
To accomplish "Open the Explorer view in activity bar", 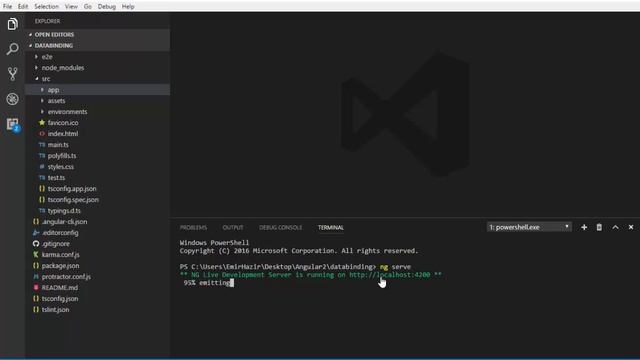I will 13,24.
